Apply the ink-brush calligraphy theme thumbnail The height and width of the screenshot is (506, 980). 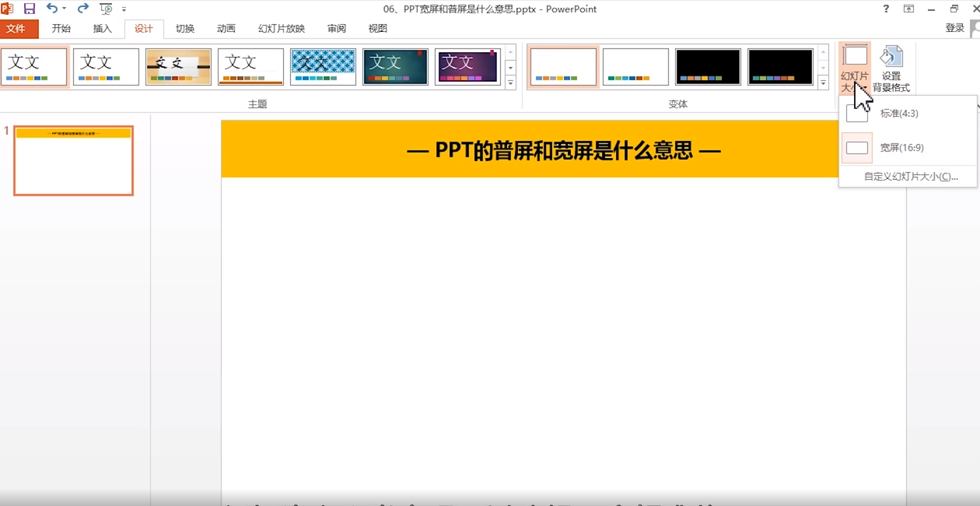point(179,67)
